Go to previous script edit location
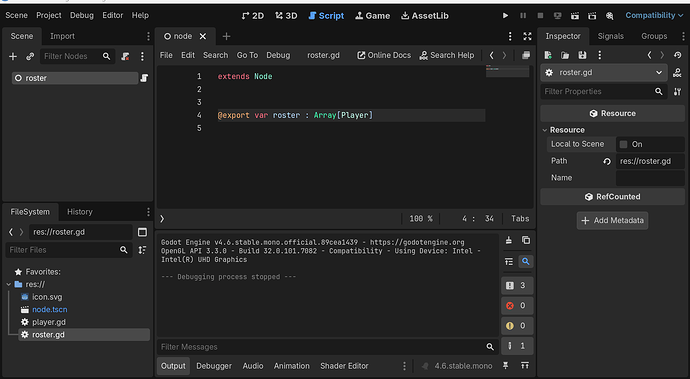This screenshot has width=690, height=379. (492, 55)
